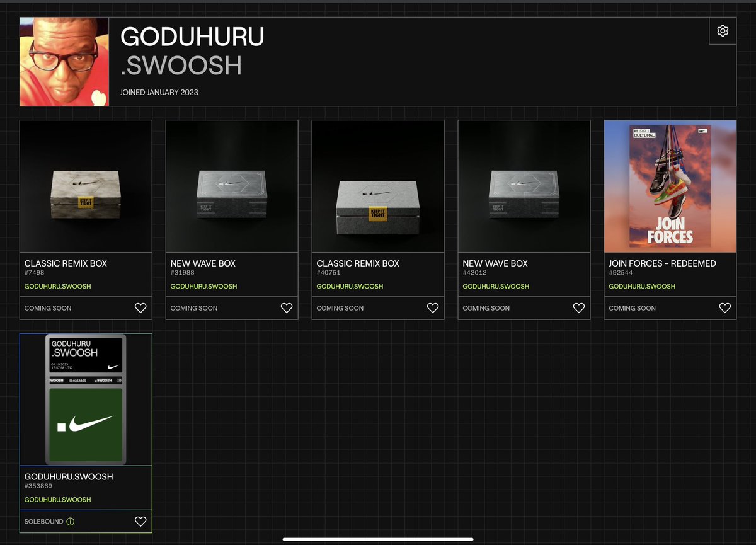Screen dimensions: 756x545
Task: Click the item number #31988
Action: point(183,273)
